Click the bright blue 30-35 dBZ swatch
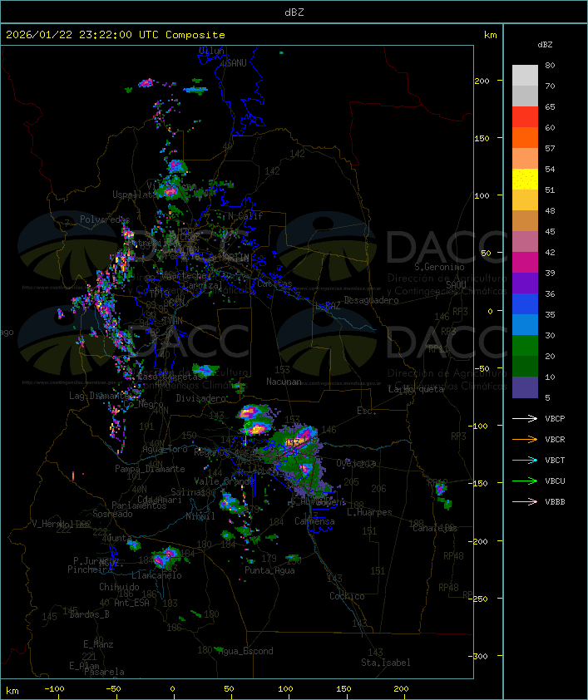The height and width of the screenshot is (700, 588). coord(525,325)
